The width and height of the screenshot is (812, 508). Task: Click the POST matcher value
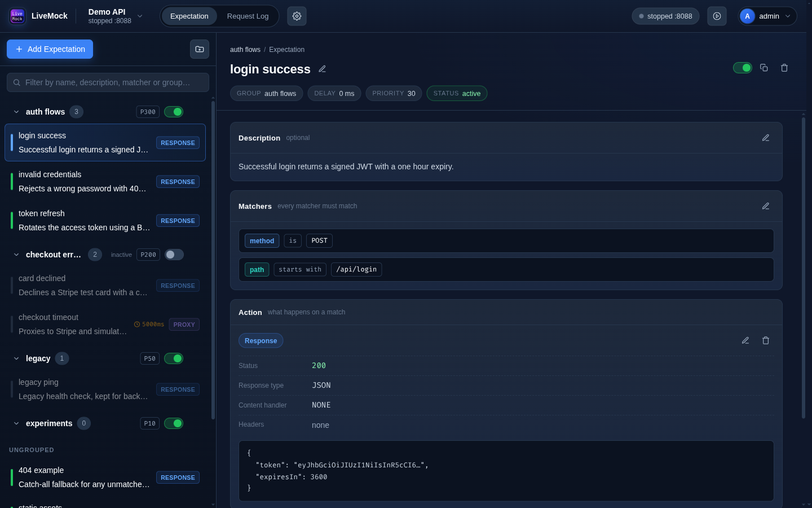click(319, 241)
